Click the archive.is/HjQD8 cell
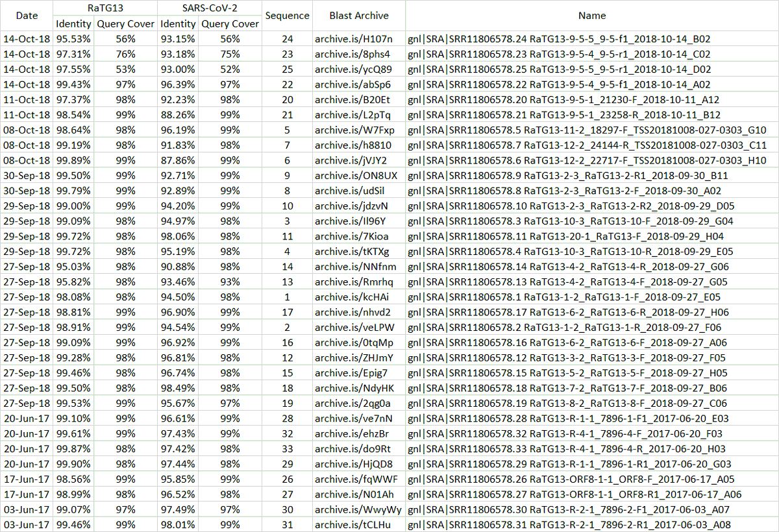779x532 pixels. 359,464
